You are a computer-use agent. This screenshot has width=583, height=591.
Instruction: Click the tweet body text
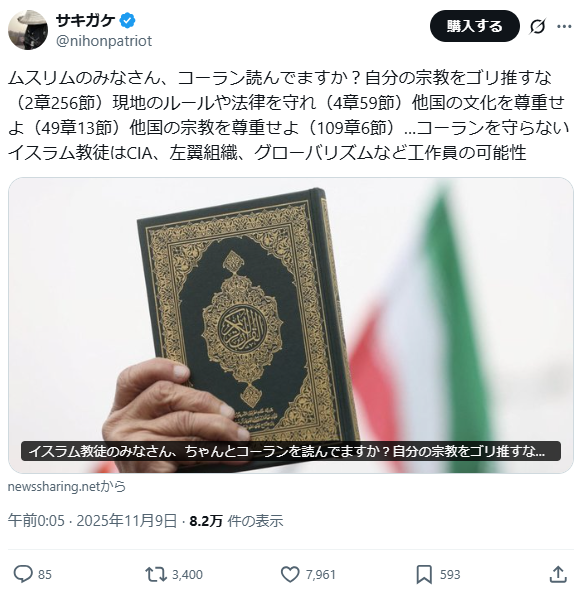point(289,115)
